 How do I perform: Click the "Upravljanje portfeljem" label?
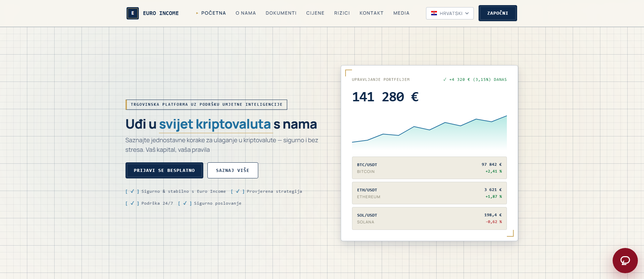[381, 79]
